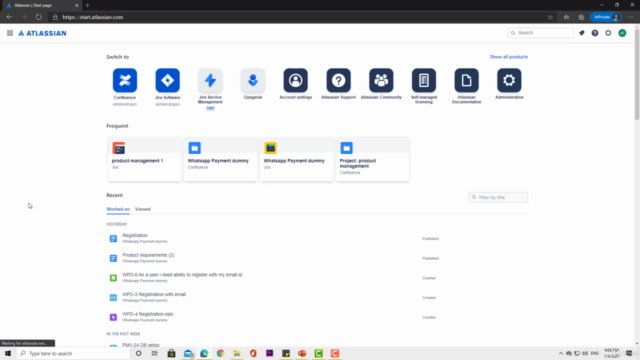The image size is (640, 360).
Task: Click Windows taskbar search box
Action: (73, 353)
